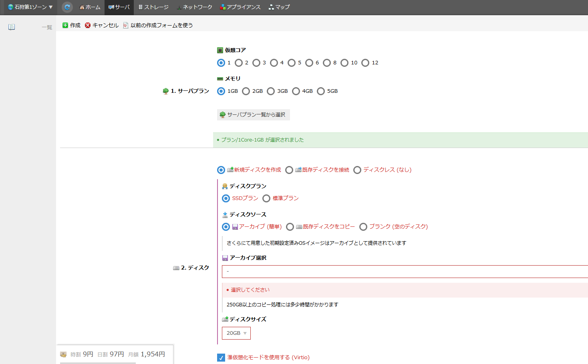
Task: Open the 20GB disk size dropdown
Action: pos(236,333)
